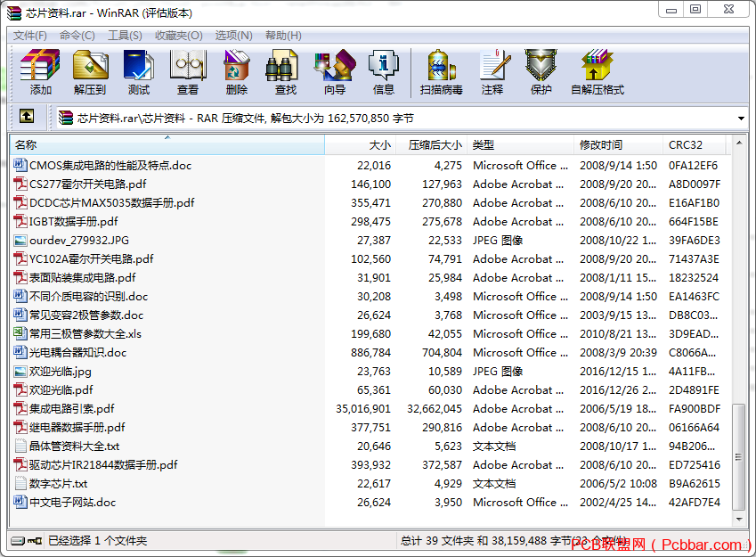Viewport: 756px width, 557px height.
Task: Select file 表面贴装集成电路.pdf
Action: [x=83, y=277]
